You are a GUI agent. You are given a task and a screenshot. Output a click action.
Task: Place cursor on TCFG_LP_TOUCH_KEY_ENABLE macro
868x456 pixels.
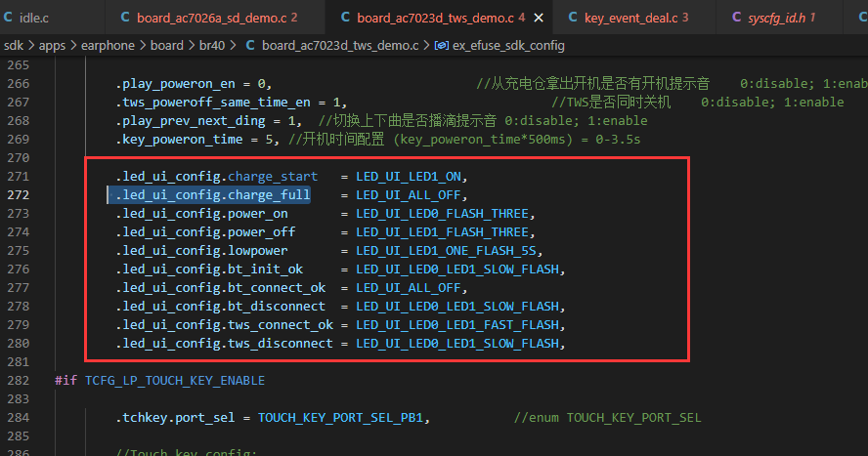click(x=175, y=381)
